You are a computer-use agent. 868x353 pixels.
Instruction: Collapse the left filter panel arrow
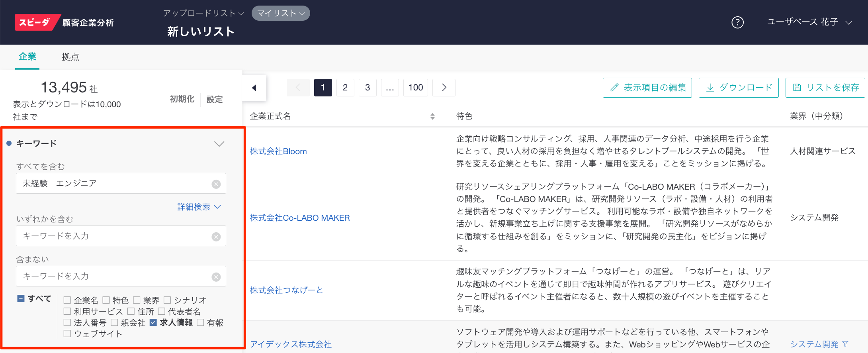pos(254,88)
